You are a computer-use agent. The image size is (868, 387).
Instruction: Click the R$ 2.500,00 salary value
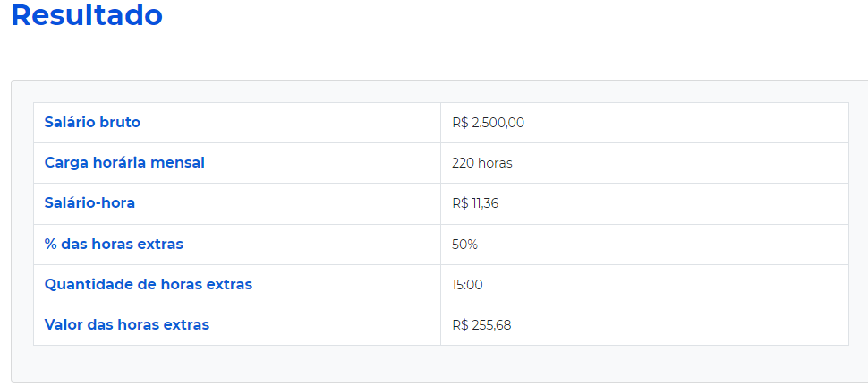488,123
